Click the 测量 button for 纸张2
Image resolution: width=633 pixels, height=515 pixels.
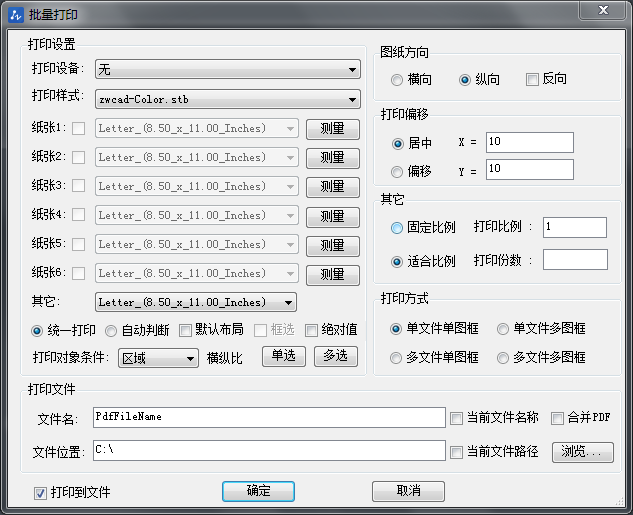point(332,157)
